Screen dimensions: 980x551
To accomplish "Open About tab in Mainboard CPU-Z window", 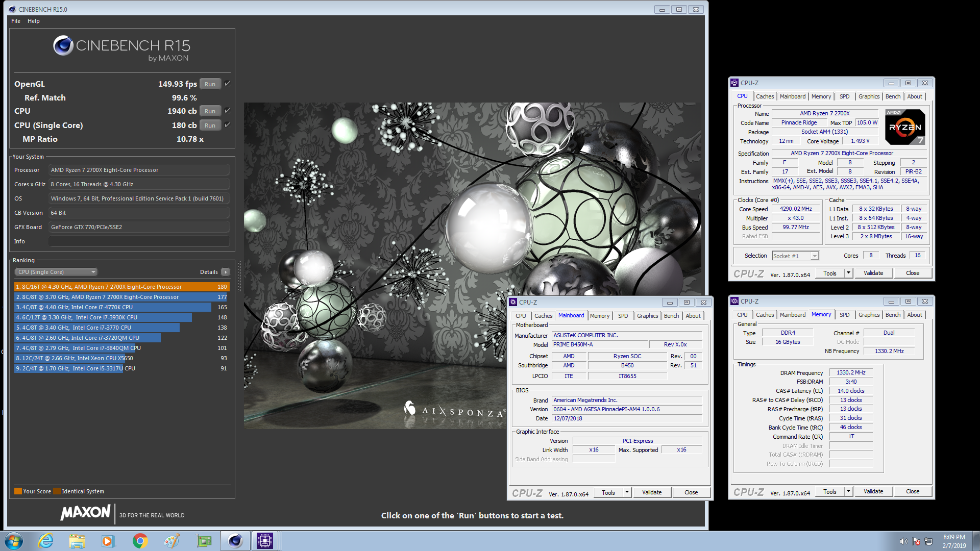I will [x=693, y=316].
